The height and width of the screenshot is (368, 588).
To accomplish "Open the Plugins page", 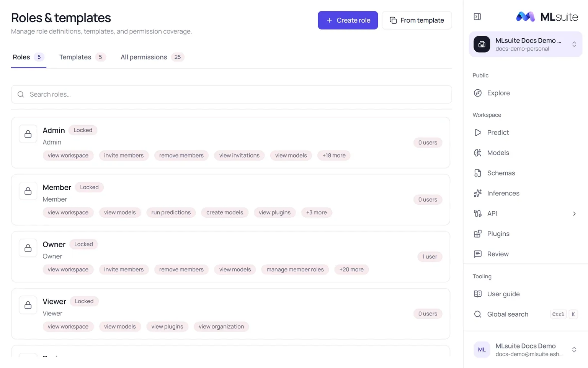I will coord(525,234).
